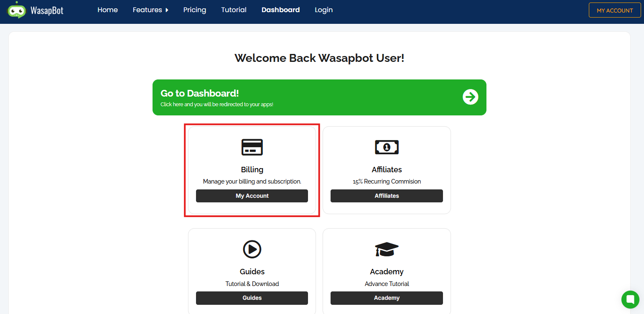The width and height of the screenshot is (644, 314).
Task: Expand the Features menu arrow
Action: (x=167, y=10)
